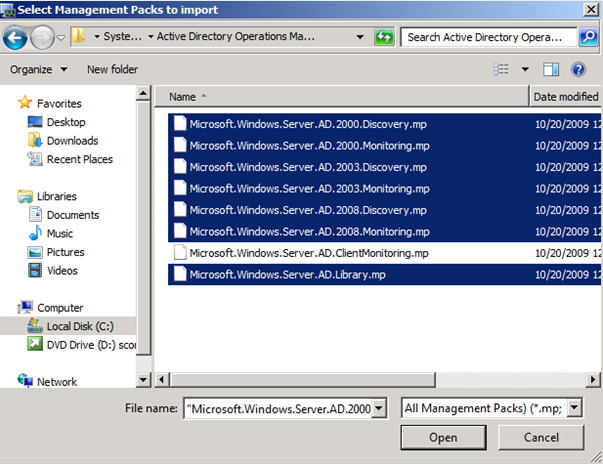Click the Pictures library icon

pos(35,252)
